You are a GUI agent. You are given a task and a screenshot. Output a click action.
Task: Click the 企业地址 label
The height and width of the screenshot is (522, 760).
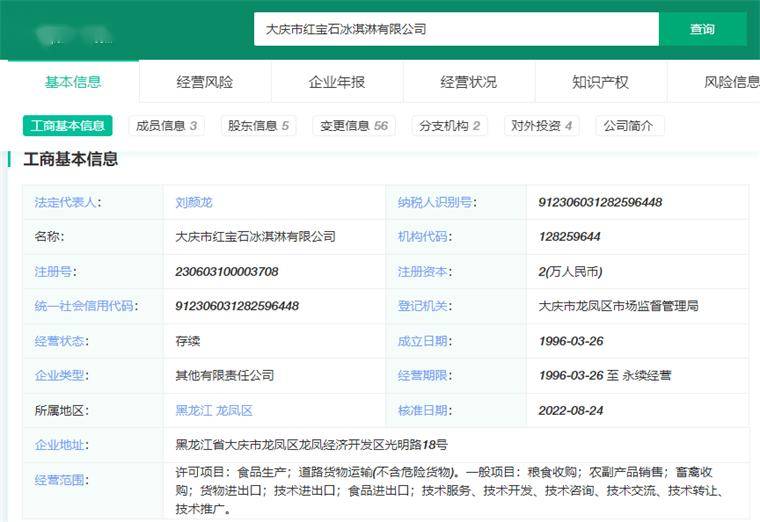pyautogui.click(x=61, y=445)
